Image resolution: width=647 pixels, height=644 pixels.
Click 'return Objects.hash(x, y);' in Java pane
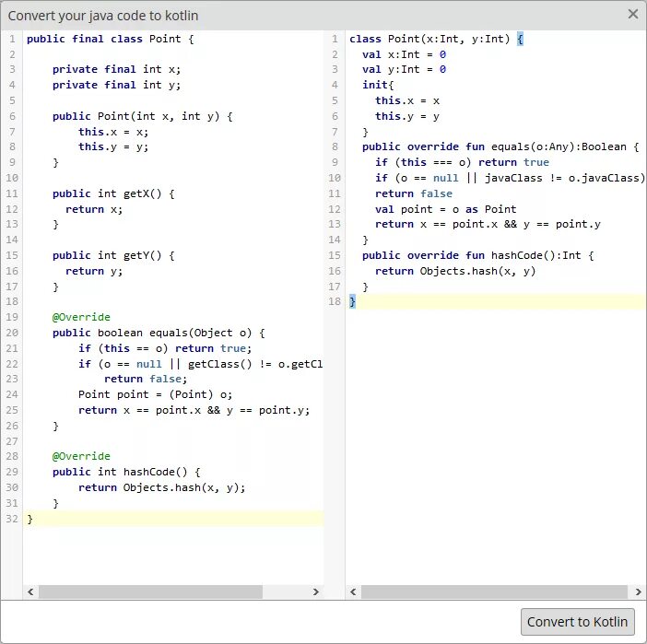pos(162,487)
